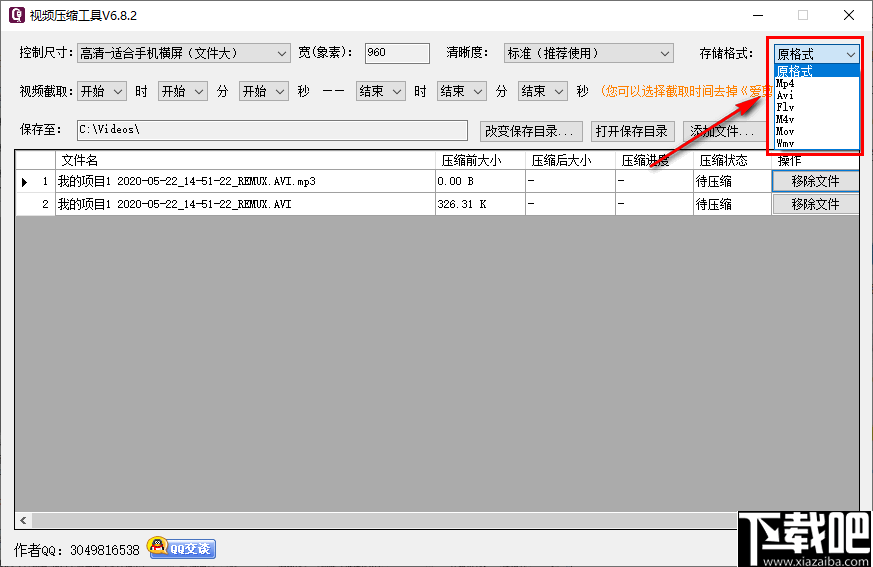Open the 清晰度 quality dropdown
The height and width of the screenshot is (567, 873).
tap(588, 53)
